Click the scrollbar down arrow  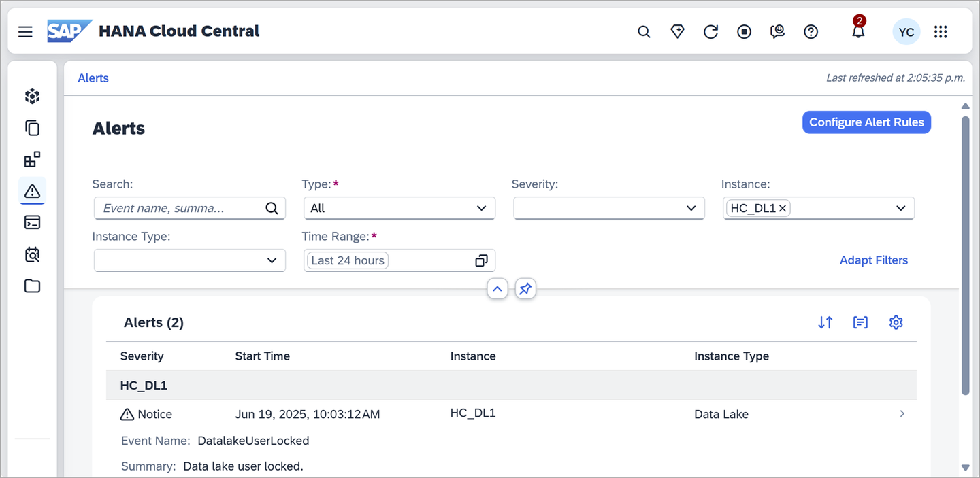pyautogui.click(x=965, y=467)
